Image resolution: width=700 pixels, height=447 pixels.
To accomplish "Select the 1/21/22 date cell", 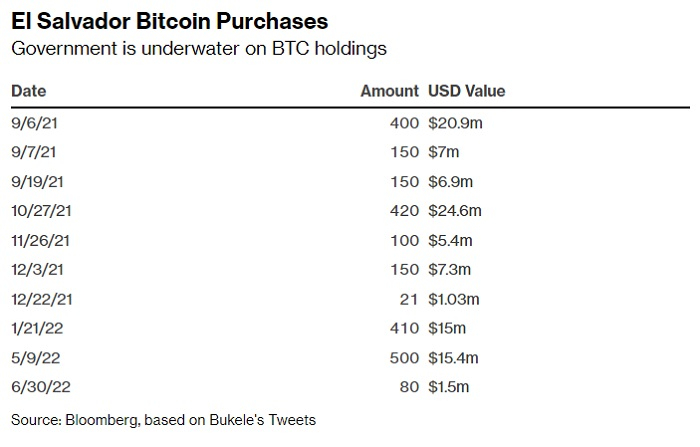I will tap(36, 328).
